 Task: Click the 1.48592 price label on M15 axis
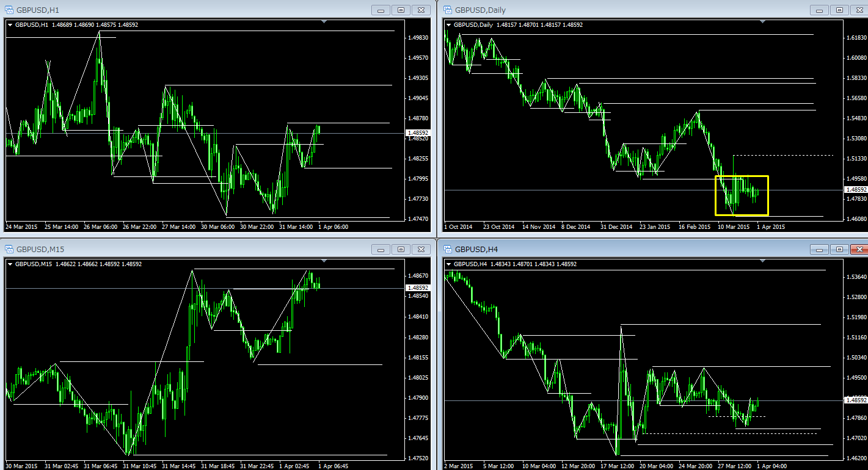[417, 287]
